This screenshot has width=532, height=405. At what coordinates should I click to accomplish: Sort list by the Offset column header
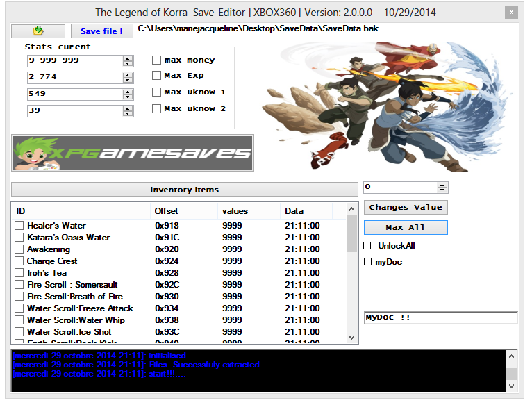[x=167, y=211]
